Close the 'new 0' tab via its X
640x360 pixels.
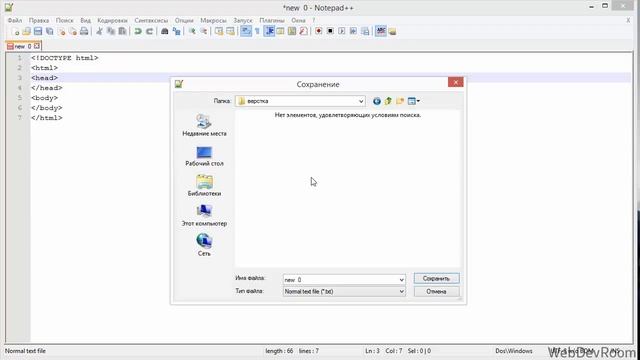[x=37, y=46]
